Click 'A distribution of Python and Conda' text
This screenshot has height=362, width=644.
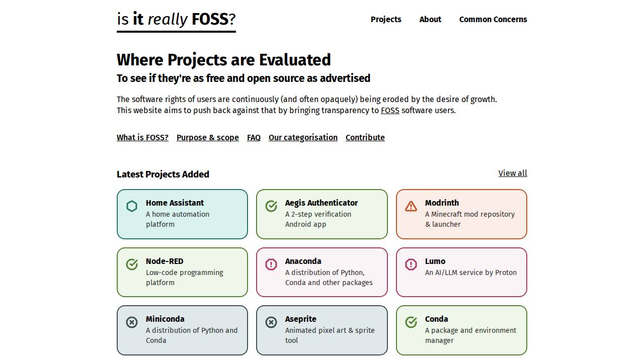tap(192, 335)
